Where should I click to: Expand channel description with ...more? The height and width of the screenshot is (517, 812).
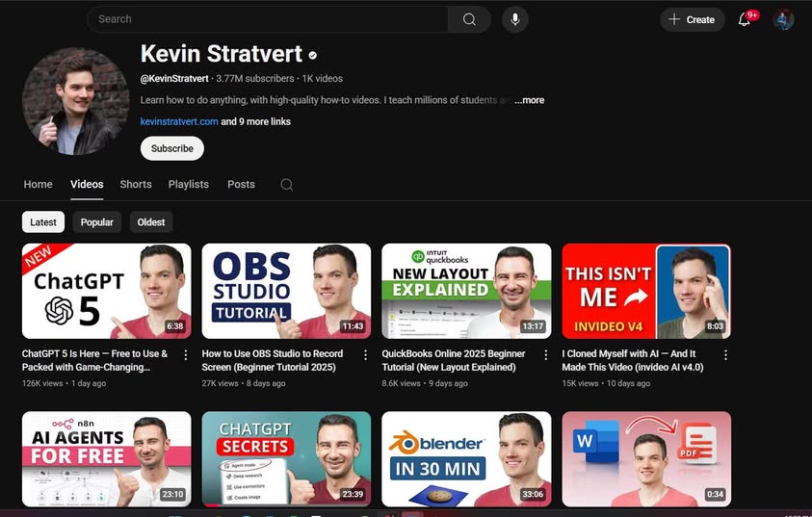pyautogui.click(x=529, y=100)
